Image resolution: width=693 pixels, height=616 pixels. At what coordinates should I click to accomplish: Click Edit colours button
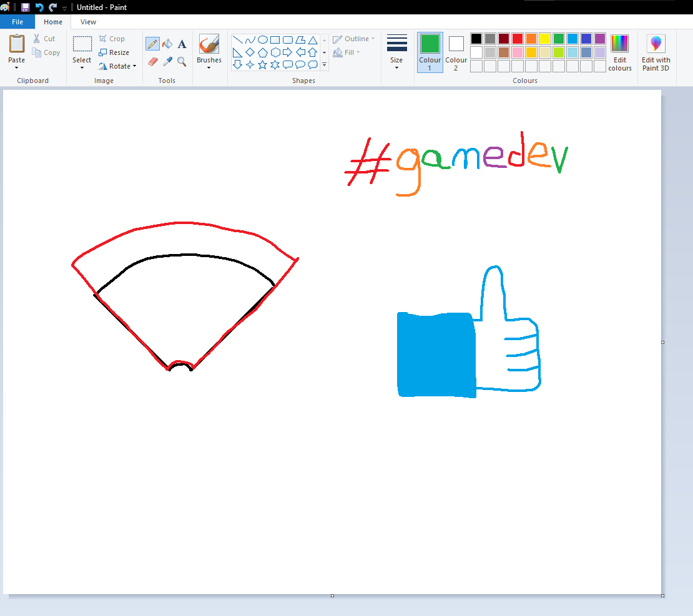(619, 52)
